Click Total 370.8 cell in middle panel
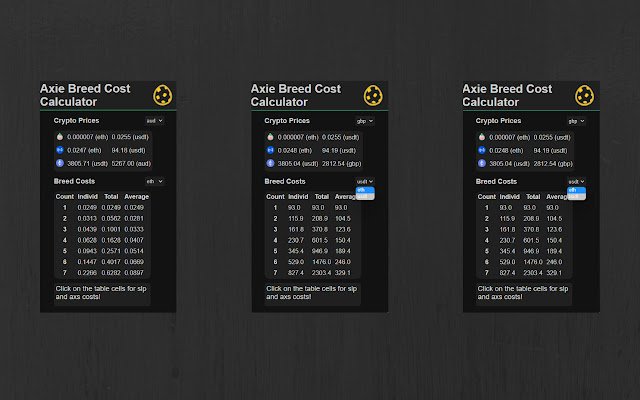 coord(320,229)
